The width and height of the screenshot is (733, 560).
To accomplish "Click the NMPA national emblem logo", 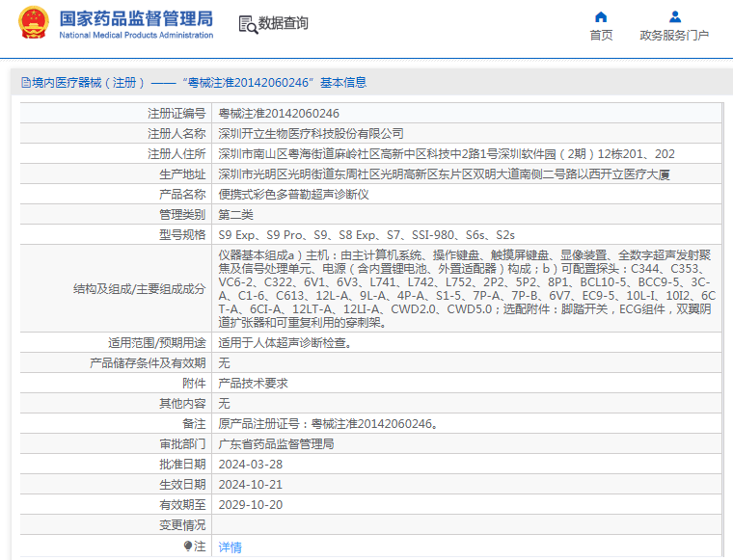I will coord(33,23).
